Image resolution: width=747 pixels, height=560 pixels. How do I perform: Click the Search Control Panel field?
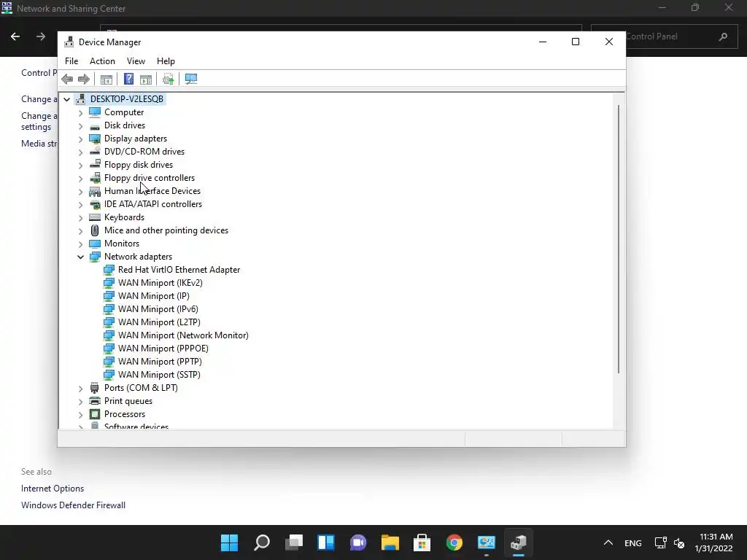(663, 36)
